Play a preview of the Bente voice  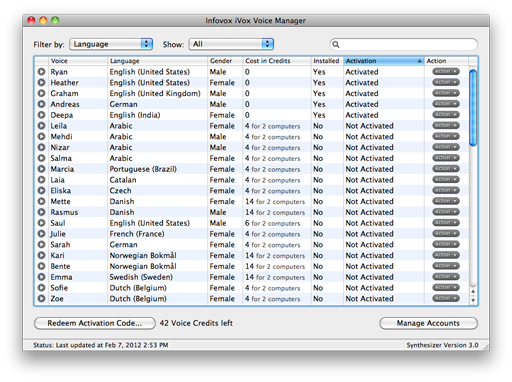pyautogui.click(x=41, y=266)
